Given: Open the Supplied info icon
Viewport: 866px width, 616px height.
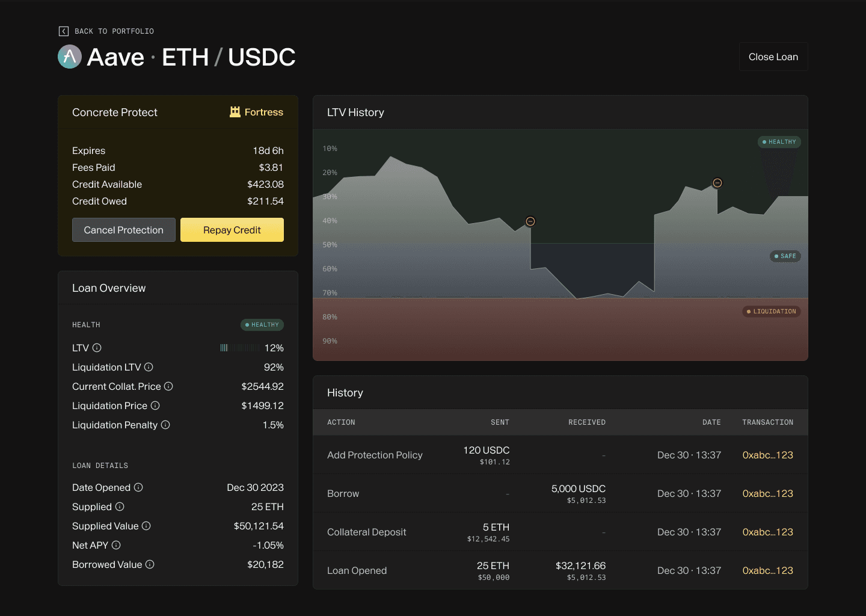Looking at the screenshot, I should [120, 507].
